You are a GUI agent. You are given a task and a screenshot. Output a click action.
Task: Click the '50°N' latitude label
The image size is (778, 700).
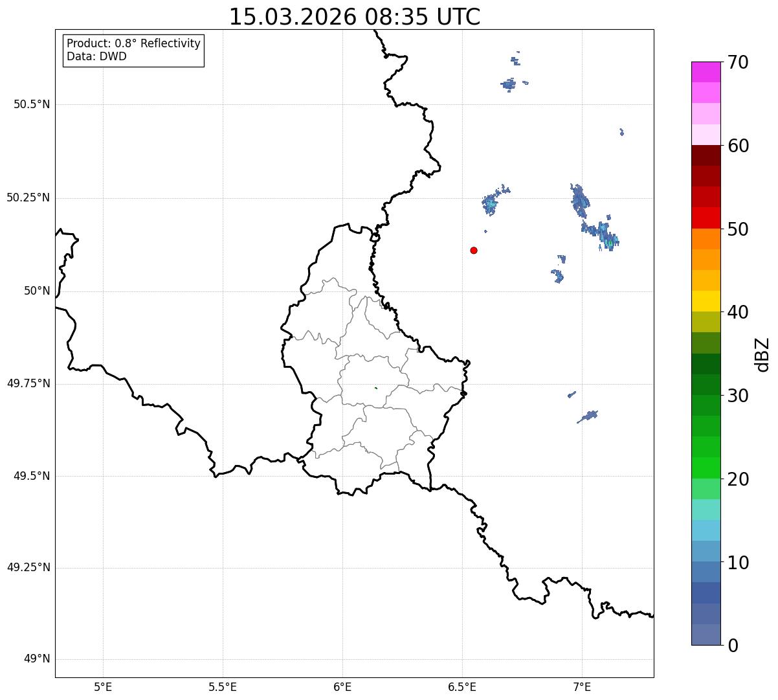coord(37,291)
